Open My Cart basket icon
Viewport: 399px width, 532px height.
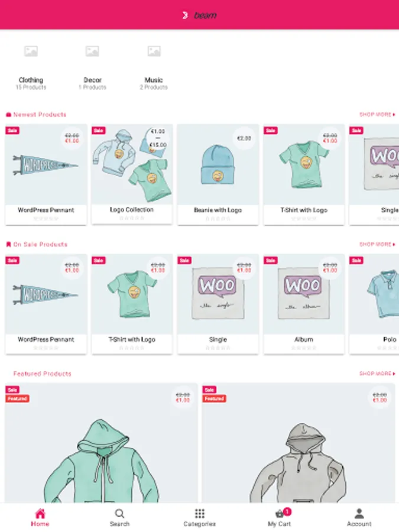pyautogui.click(x=280, y=514)
